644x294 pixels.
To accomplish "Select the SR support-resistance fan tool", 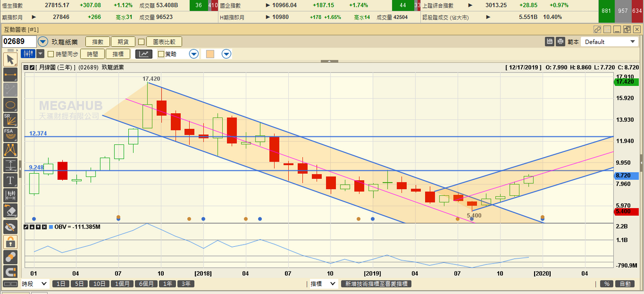I will (9, 119).
